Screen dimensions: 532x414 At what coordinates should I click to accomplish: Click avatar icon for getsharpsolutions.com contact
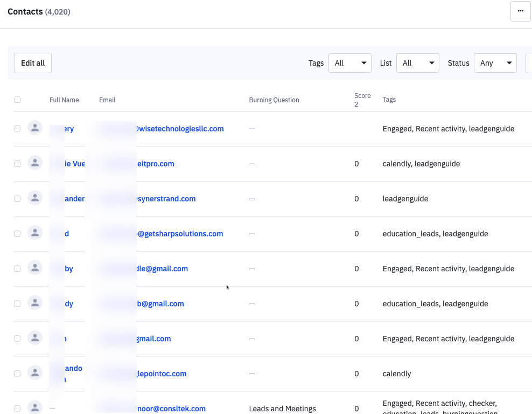(x=35, y=233)
